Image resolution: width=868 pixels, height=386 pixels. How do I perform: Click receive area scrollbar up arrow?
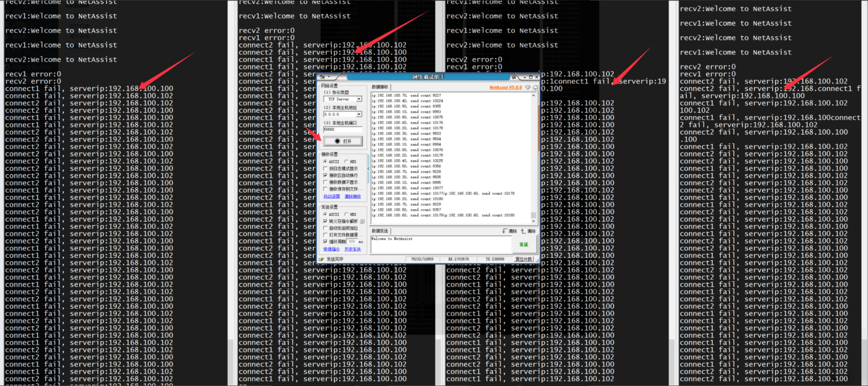coord(533,96)
